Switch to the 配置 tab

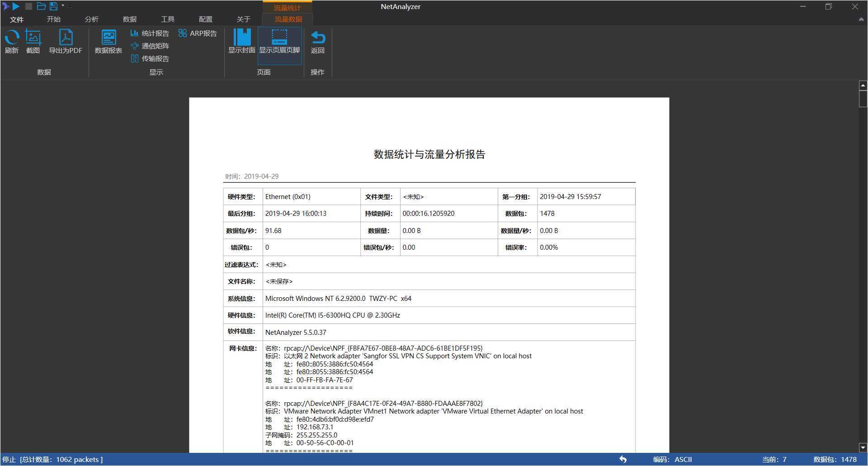(x=205, y=19)
